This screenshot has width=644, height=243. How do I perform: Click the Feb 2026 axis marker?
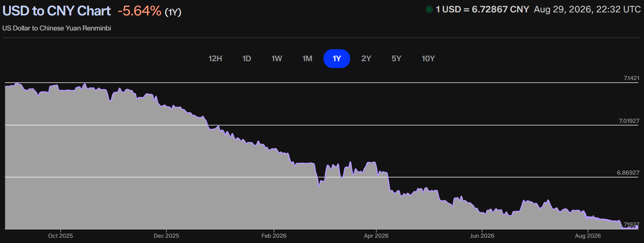tap(274, 236)
